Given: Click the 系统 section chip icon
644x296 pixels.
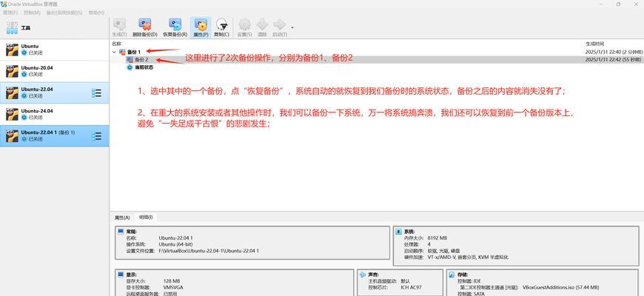Looking at the screenshot, I should coord(399,232).
